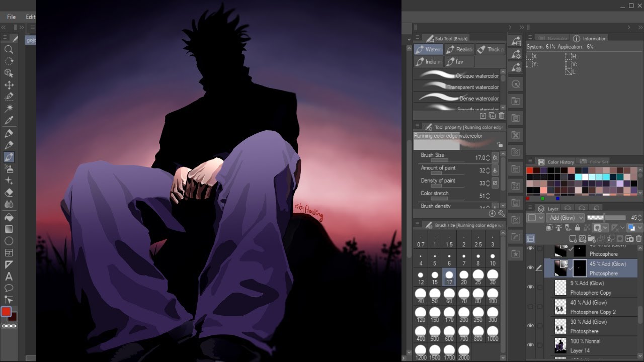Toggle clip to layer below icon
This screenshot has width=644, height=362.
tap(550, 228)
